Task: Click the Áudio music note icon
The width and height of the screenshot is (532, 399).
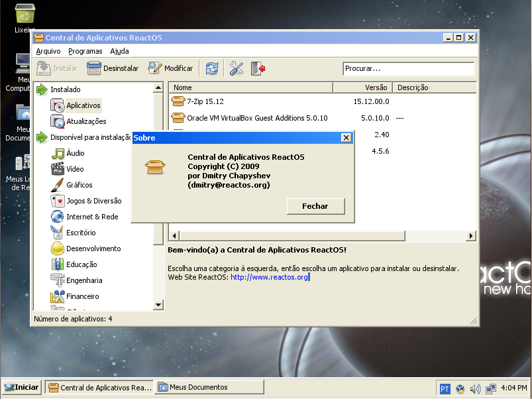Action: point(58,153)
